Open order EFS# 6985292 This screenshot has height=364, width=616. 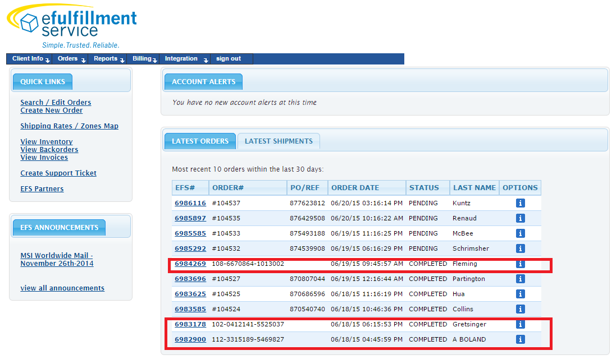pyautogui.click(x=190, y=248)
